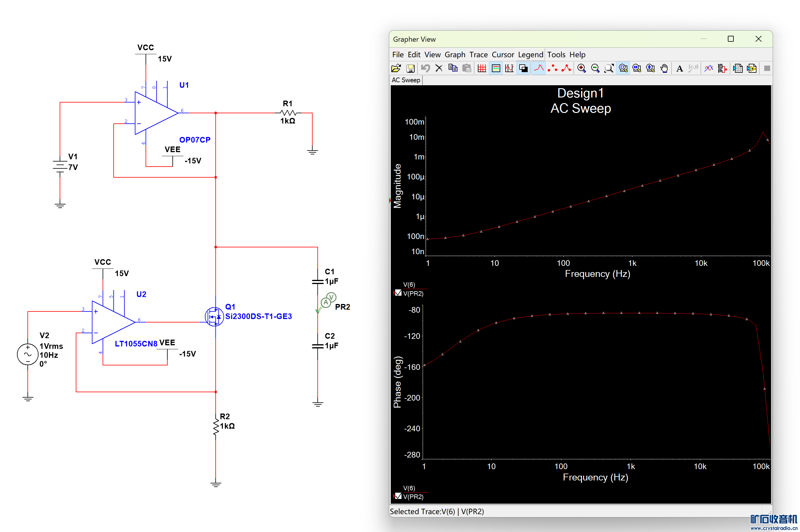Click the Copy toolbar icon
This screenshot has width=800, height=532.
point(452,69)
